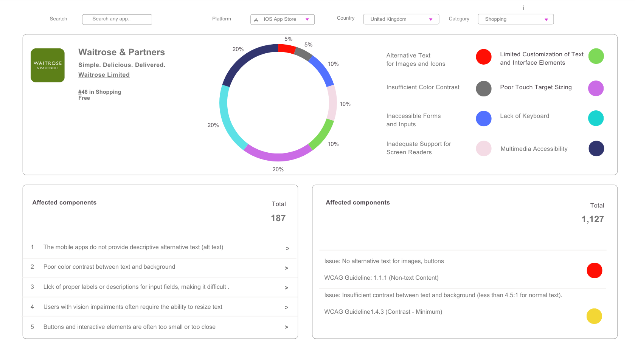
Task: Expand row 2 poor color contrast chevron
Action: coord(287,268)
